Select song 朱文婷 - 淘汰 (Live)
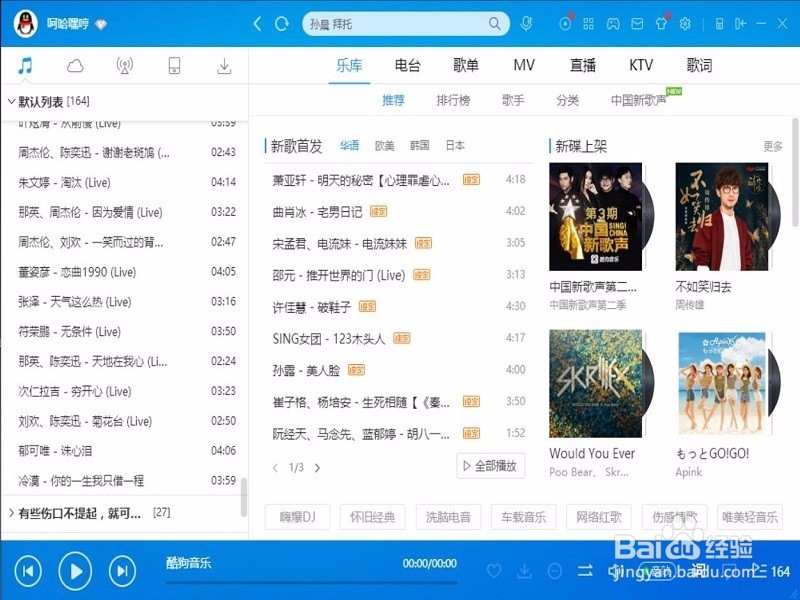The width and height of the screenshot is (800, 600). (x=124, y=182)
